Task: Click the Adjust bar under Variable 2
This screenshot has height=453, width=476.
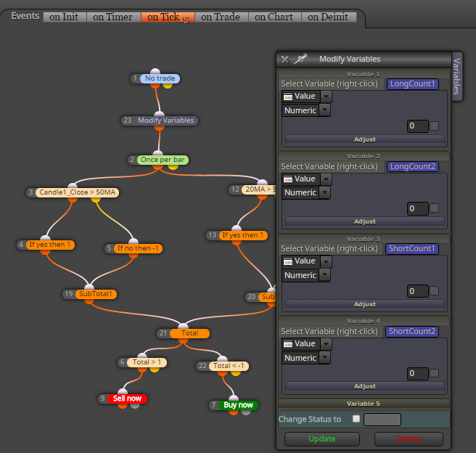Action: pyautogui.click(x=364, y=221)
